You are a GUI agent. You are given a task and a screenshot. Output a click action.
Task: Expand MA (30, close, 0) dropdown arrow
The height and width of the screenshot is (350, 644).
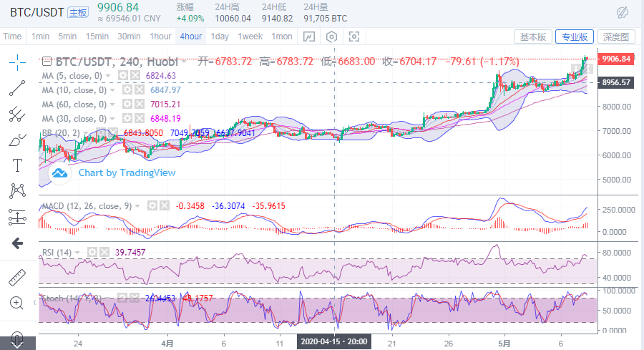112,119
